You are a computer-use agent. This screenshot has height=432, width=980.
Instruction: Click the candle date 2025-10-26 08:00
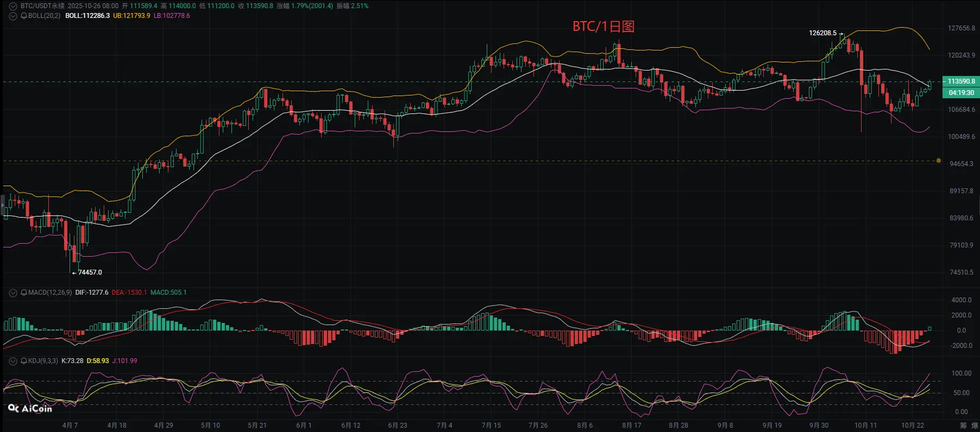[93, 6]
